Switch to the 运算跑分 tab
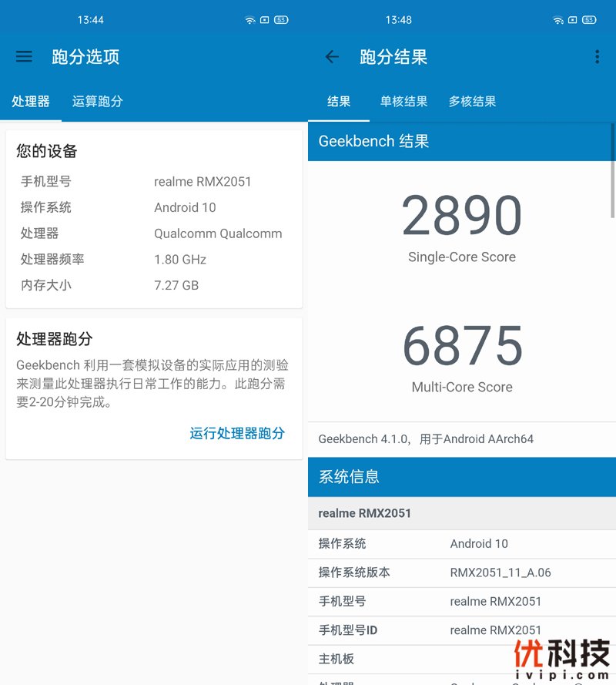This screenshot has width=616, height=685. click(97, 101)
